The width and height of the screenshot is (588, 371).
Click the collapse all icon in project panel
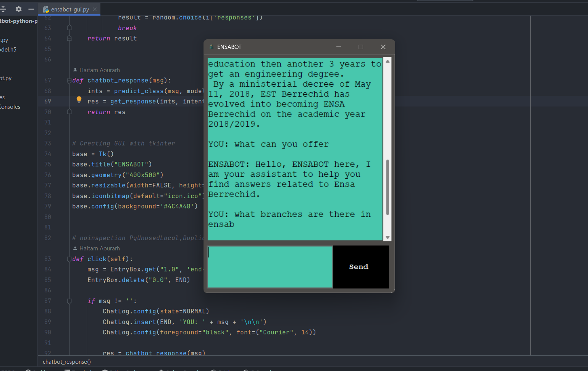3,9
